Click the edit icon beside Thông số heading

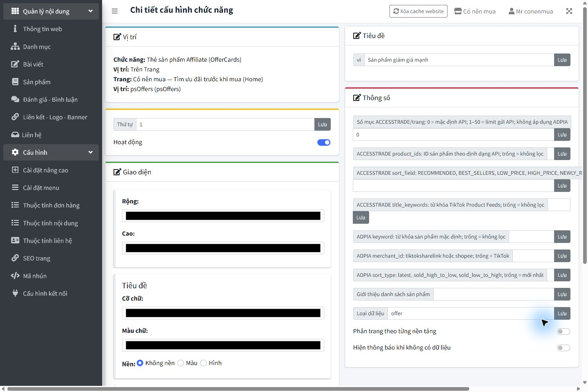point(357,98)
